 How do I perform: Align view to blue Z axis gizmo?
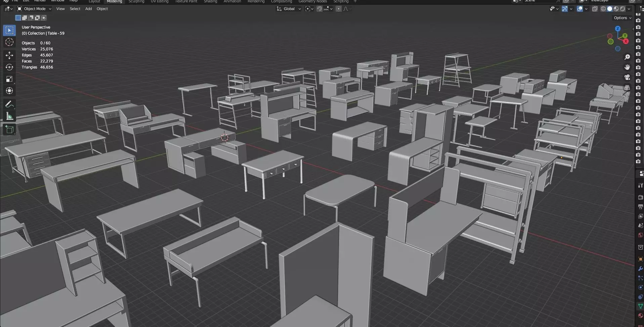(618, 29)
